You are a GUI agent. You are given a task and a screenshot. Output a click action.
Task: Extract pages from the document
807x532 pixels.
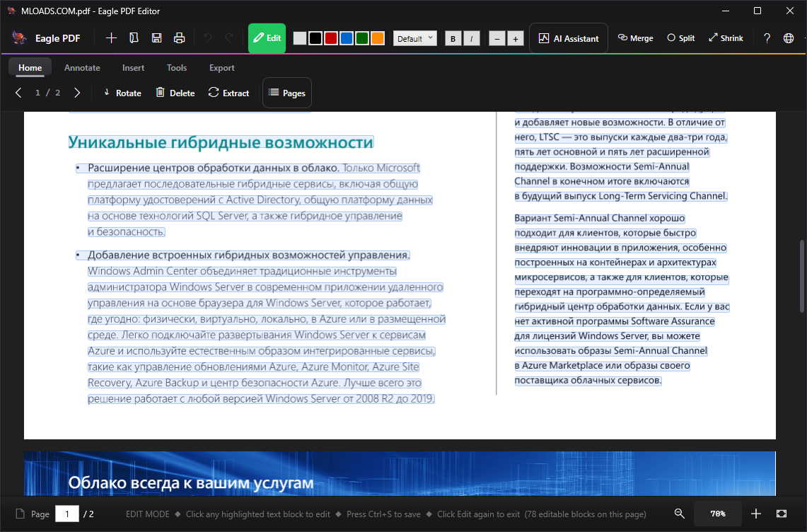pos(228,93)
